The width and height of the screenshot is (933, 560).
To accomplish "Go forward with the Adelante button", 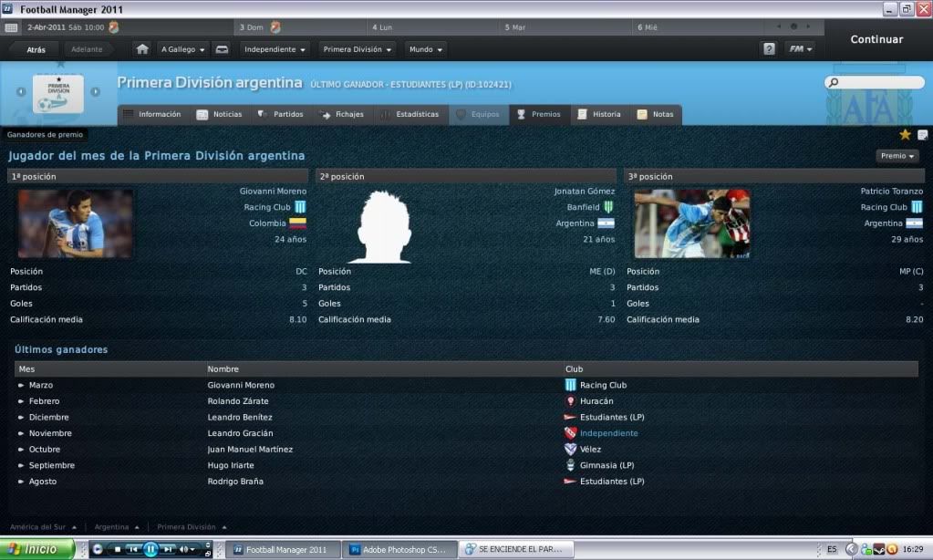I will click(x=87, y=49).
